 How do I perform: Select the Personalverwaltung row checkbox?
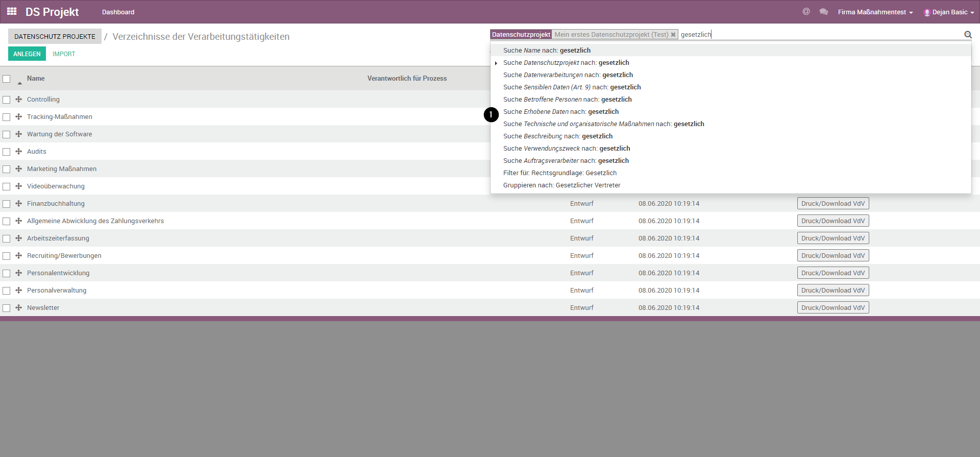(x=7, y=291)
